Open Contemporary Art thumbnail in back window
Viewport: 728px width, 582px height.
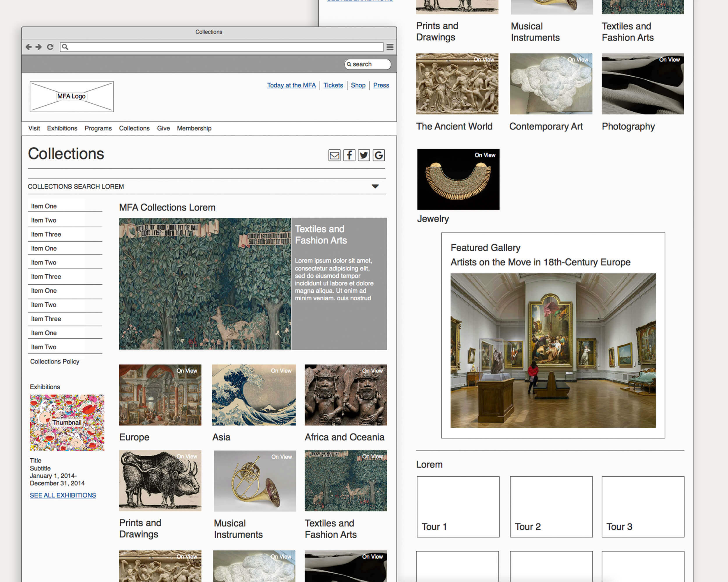coord(551,84)
